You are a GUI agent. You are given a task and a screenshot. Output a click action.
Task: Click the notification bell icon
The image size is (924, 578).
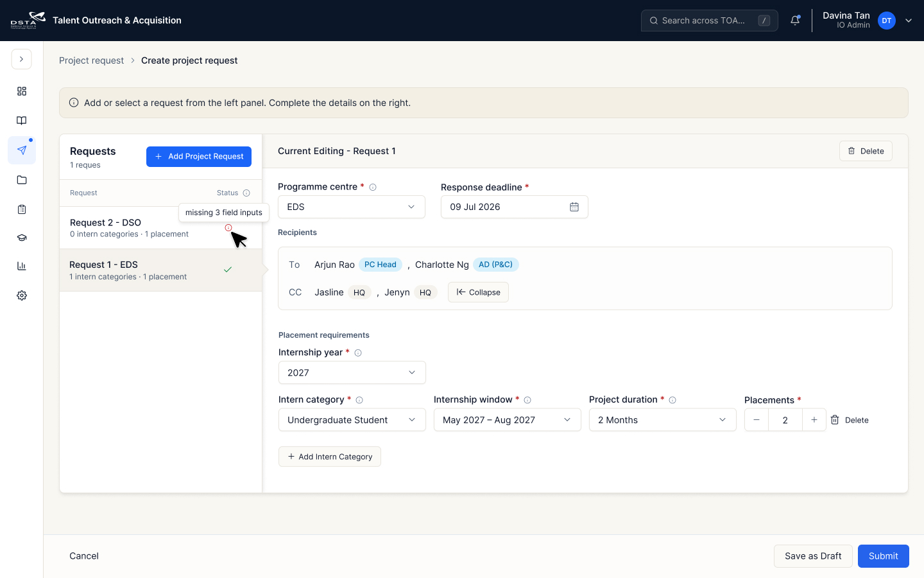pos(795,21)
